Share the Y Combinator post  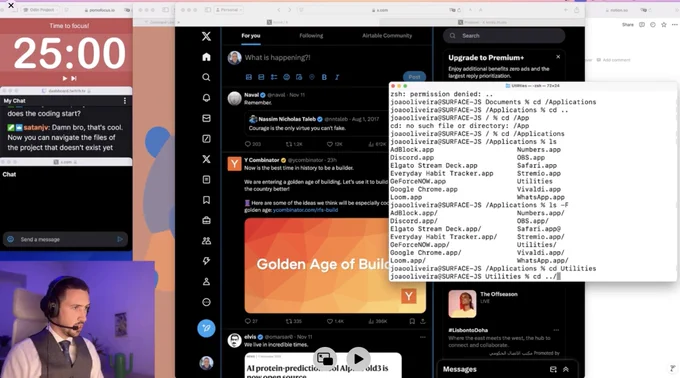pos(423,321)
